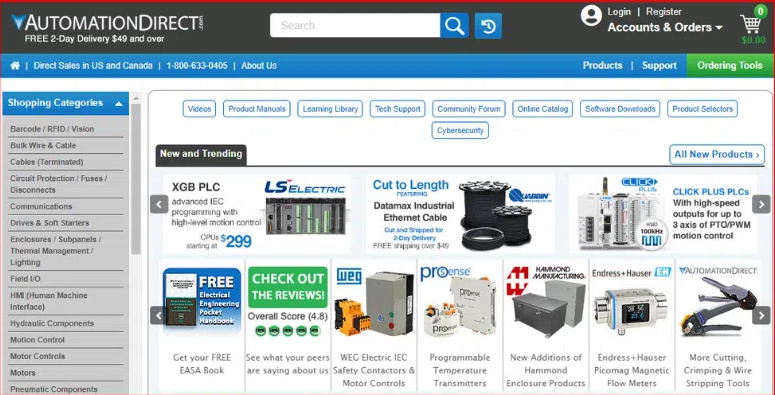The width and height of the screenshot is (775, 395).
Task: Select Motor Controls category
Action: 37,356
